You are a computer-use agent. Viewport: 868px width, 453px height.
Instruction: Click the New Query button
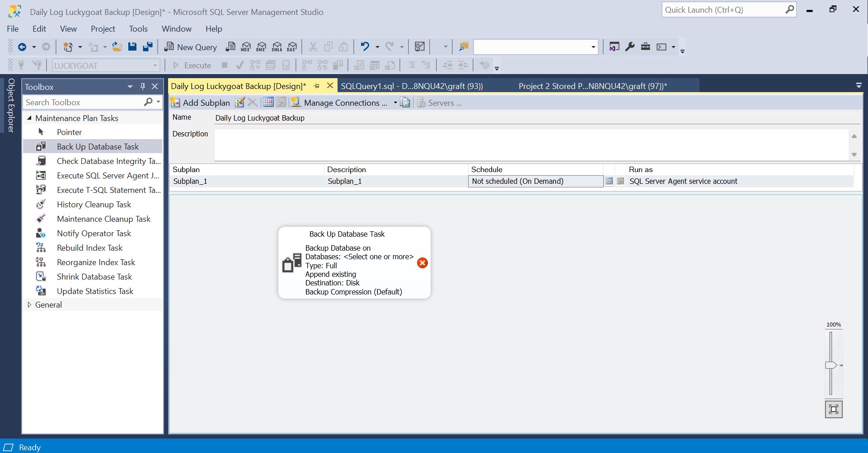[x=191, y=47]
